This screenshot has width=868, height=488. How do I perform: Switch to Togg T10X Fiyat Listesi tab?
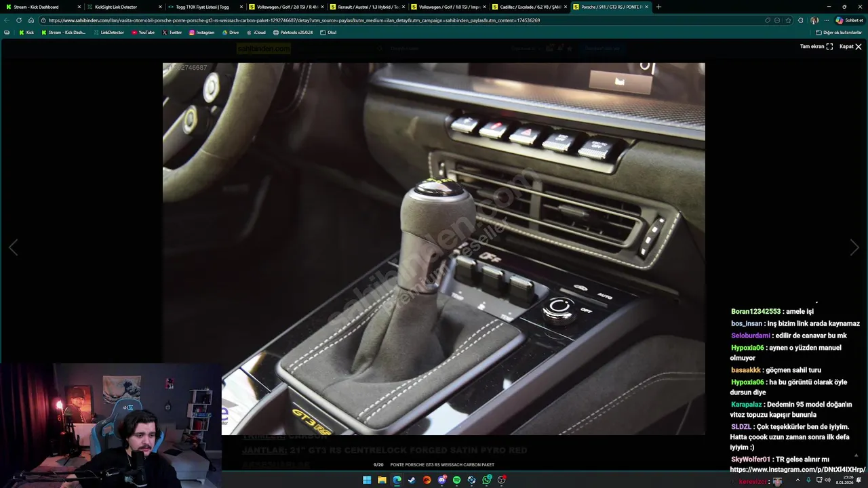pyautogui.click(x=203, y=7)
